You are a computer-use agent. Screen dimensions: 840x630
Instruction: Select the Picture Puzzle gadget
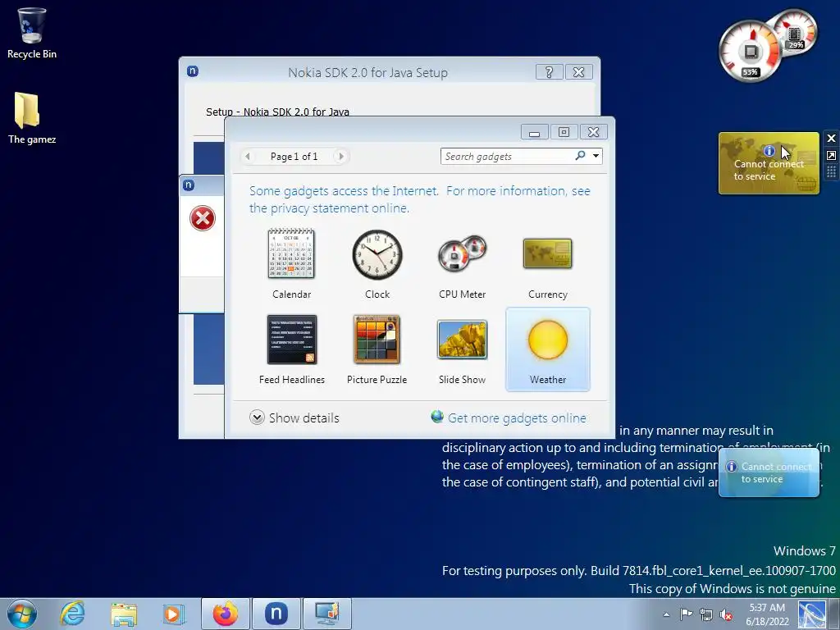click(x=377, y=349)
